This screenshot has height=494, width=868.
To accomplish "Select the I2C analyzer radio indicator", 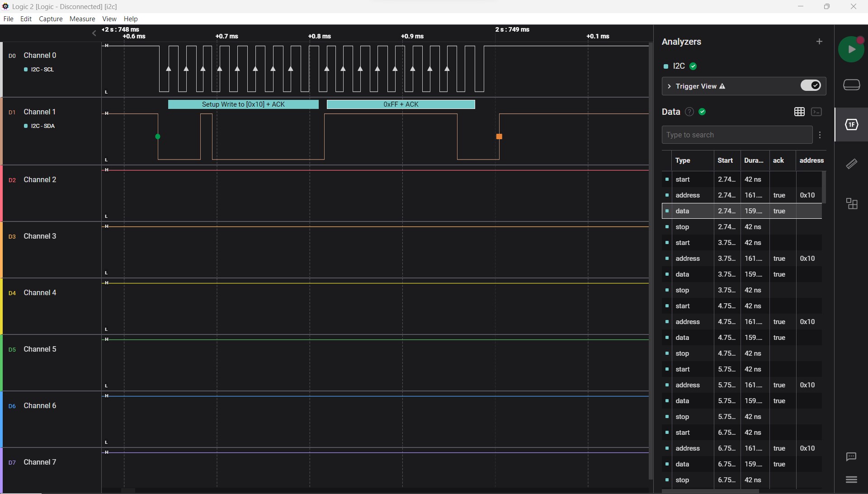I will 667,66.
